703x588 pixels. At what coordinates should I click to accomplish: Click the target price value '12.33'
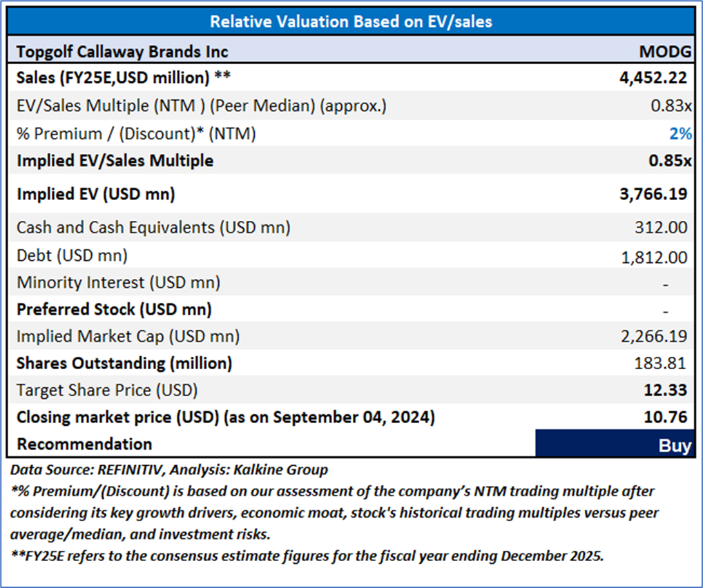[x=665, y=390]
